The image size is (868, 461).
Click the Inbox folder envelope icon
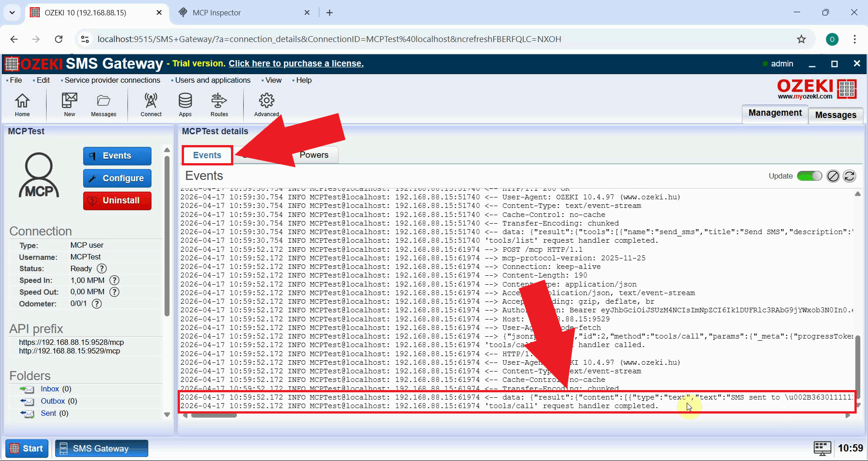[x=27, y=389]
